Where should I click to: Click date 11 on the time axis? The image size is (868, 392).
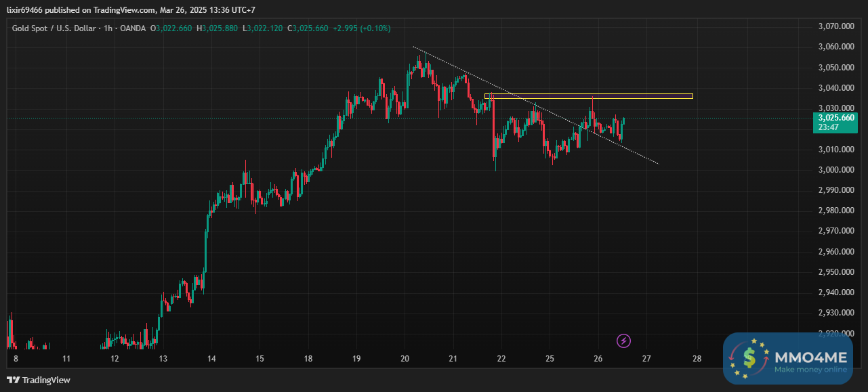click(66, 359)
